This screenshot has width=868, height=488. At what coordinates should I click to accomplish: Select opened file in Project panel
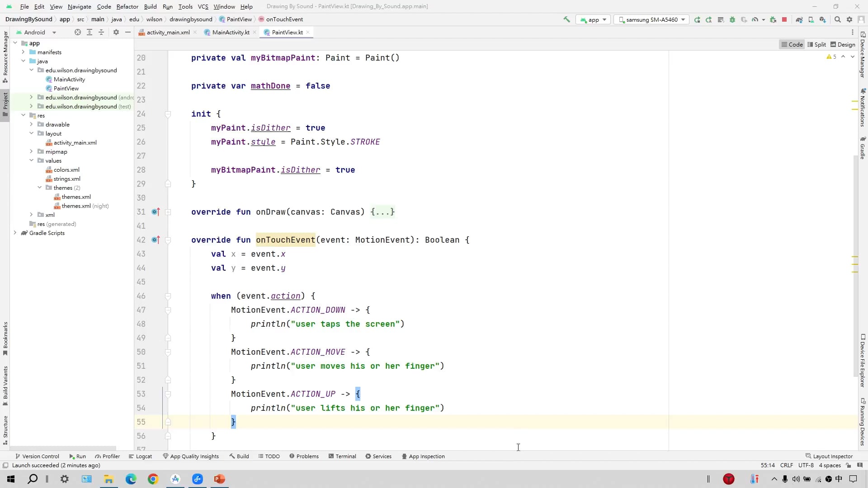(x=78, y=32)
